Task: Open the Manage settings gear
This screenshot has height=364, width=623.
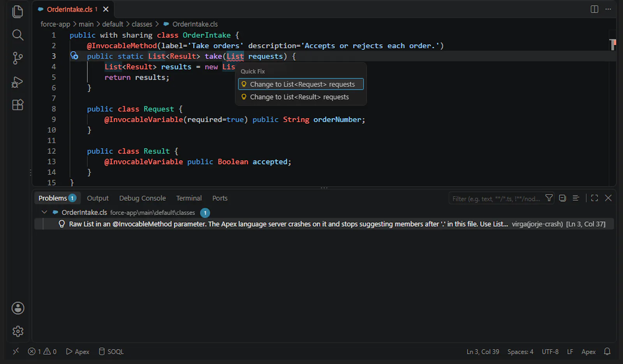Action: [x=18, y=331]
